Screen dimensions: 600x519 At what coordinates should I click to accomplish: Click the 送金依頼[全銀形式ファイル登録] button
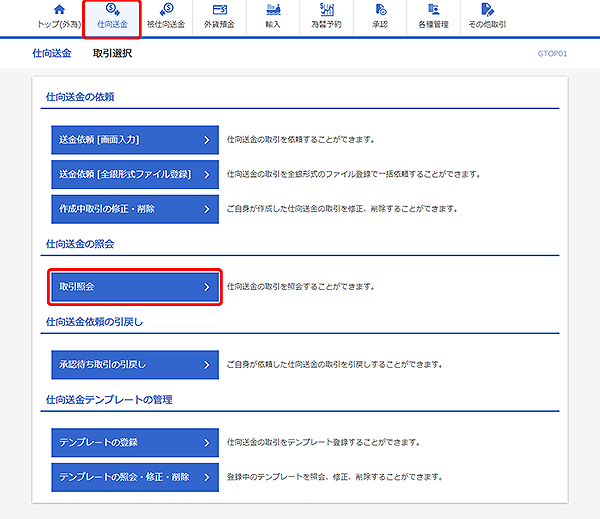point(135,175)
